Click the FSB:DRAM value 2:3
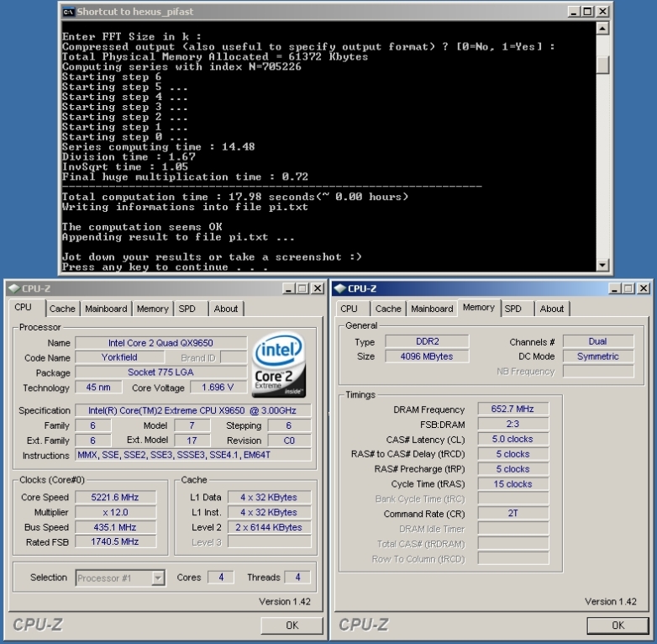 [512, 424]
